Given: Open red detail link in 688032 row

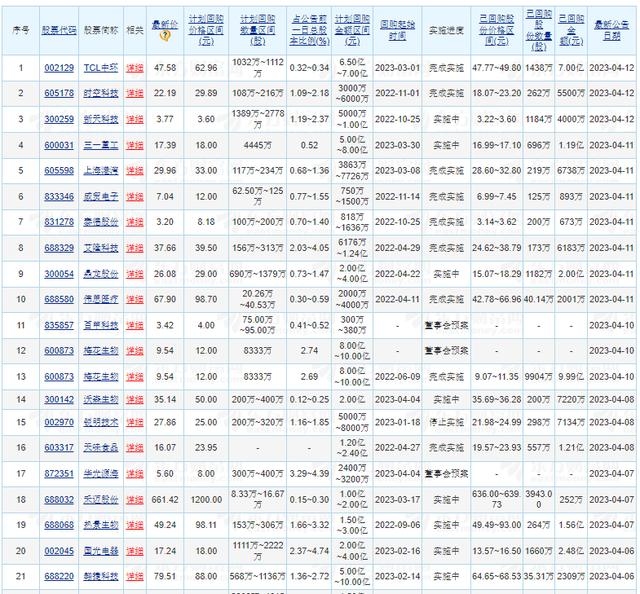Looking at the screenshot, I should (x=135, y=499).
